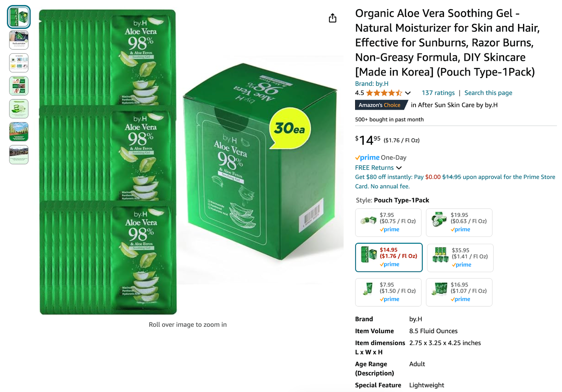Click the share icon
This screenshot has height=392, width=562.
coord(332,18)
